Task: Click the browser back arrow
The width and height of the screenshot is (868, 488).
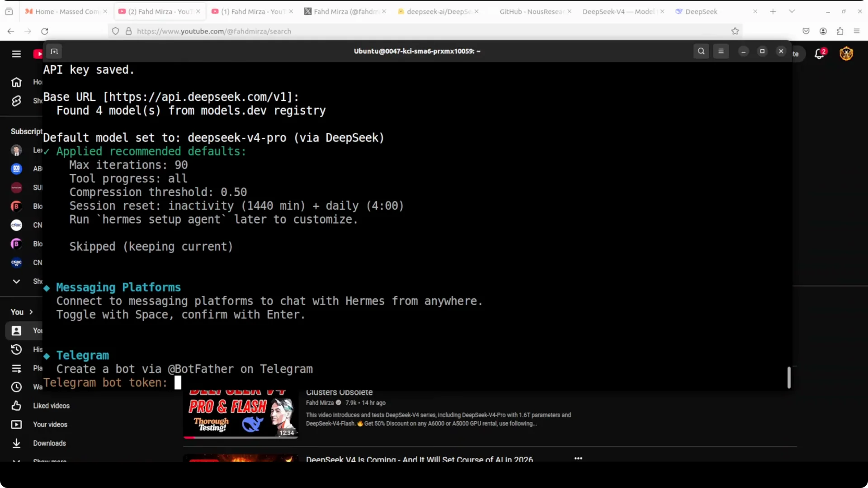Action: coord(11,31)
